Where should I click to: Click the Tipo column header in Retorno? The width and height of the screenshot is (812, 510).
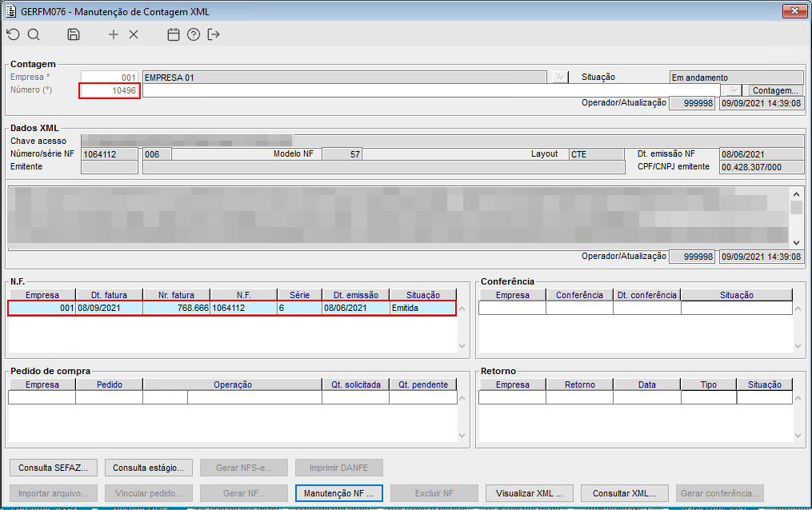pos(709,384)
